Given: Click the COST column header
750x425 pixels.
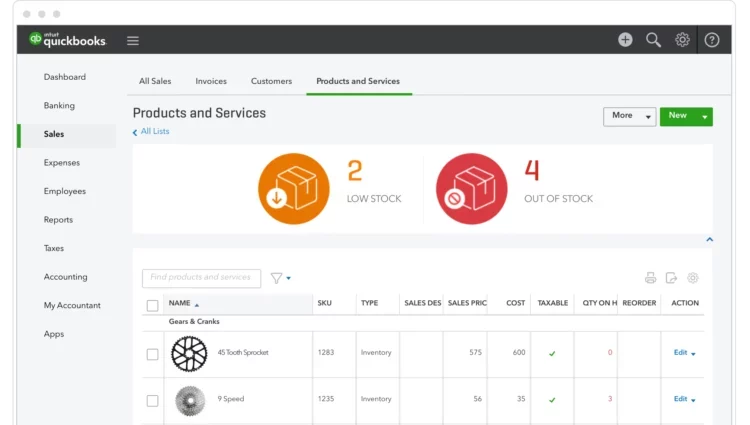Looking at the screenshot, I should [x=516, y=303].
